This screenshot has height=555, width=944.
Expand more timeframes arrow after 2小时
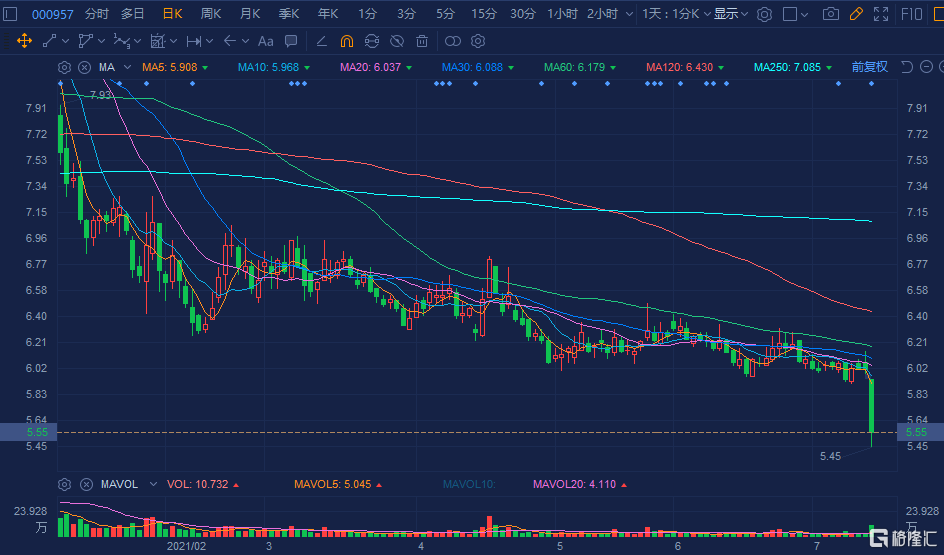[629, 14]
